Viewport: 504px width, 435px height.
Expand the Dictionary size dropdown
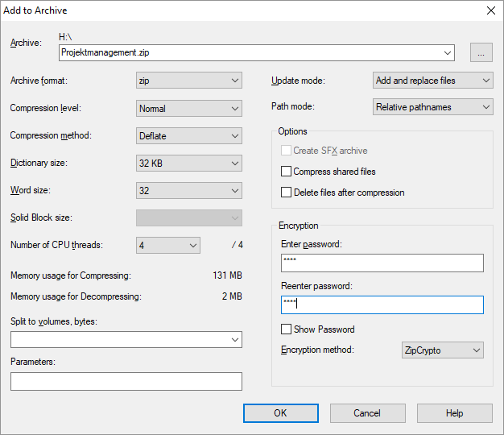point(189,163)
